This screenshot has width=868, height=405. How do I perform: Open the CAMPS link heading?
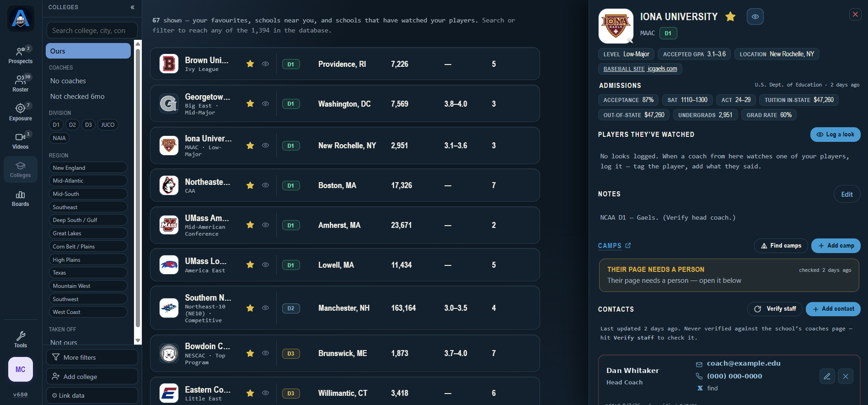click(610, 246)
